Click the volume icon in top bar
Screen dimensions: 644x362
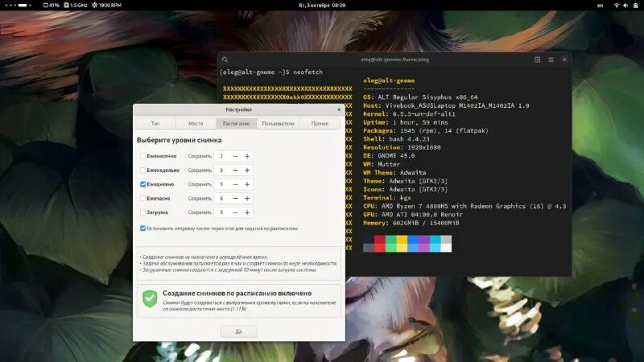pyautogui.click(x=625, y=6)
